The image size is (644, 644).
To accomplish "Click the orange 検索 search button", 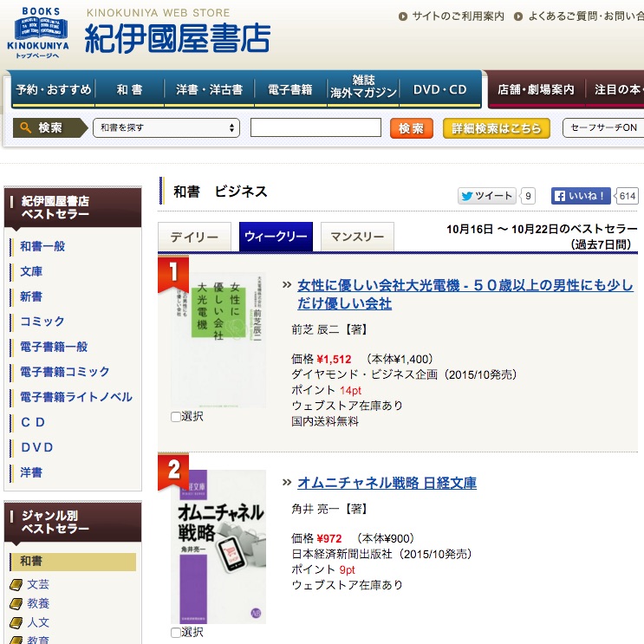I will coord(411,128).
